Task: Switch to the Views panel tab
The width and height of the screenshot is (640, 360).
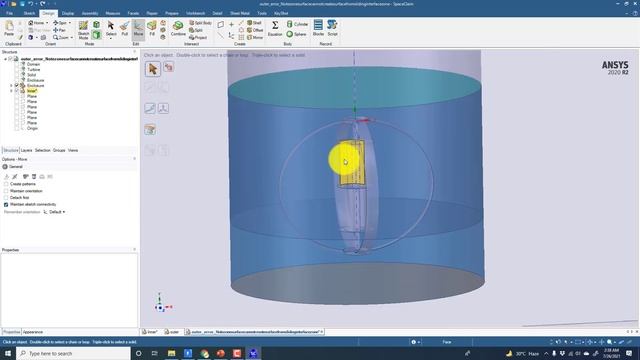Action: (x=73, y=150)
